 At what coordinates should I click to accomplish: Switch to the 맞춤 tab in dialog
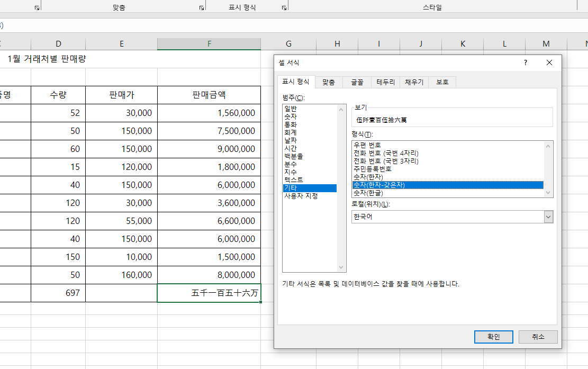click(x=329, y=82)
